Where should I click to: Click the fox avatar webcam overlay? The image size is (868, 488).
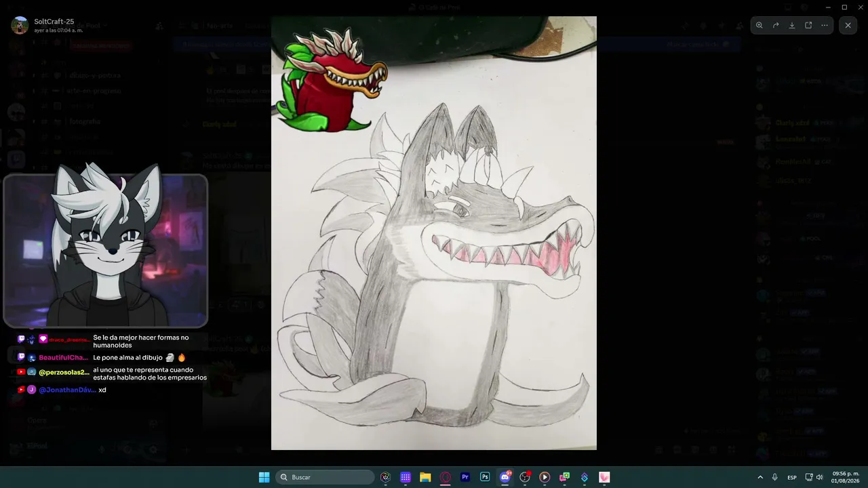(106, 250)
